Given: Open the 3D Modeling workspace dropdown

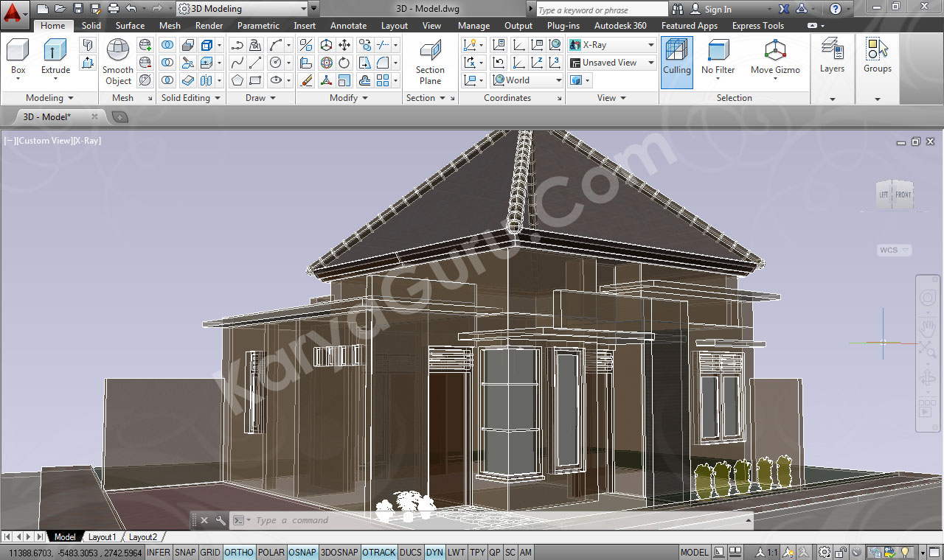Looking at the screenshot, I should (x=242, y=9).
